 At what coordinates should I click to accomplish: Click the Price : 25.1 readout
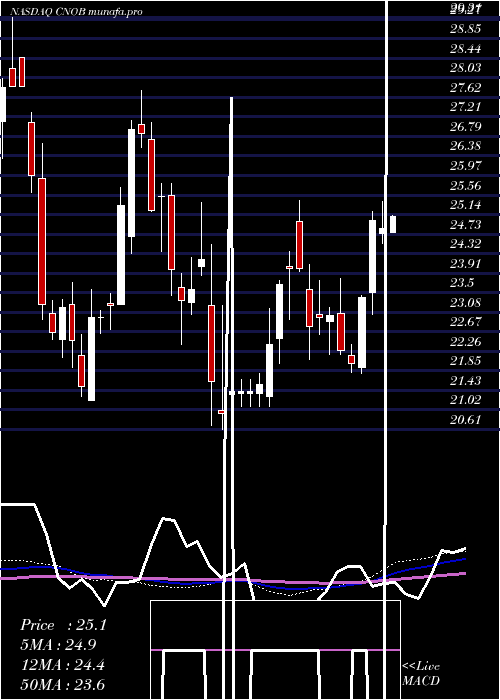(63, 625)
